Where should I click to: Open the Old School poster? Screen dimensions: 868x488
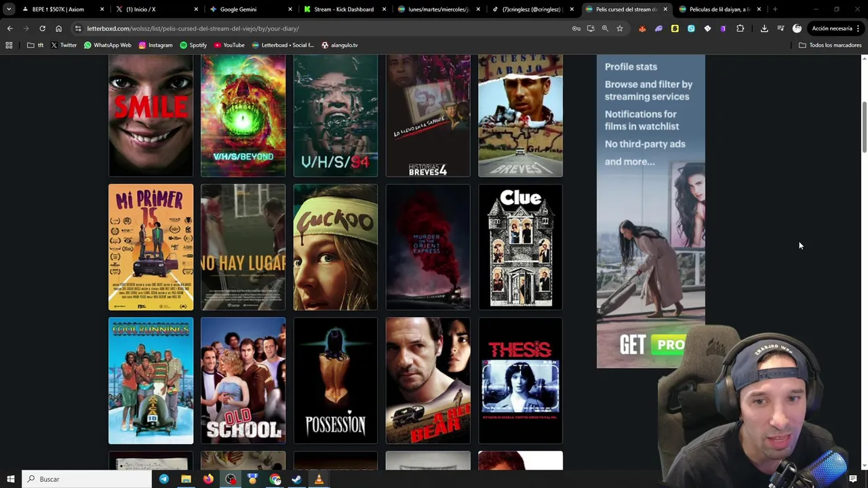pyautogui.click(x=243, y=380)
